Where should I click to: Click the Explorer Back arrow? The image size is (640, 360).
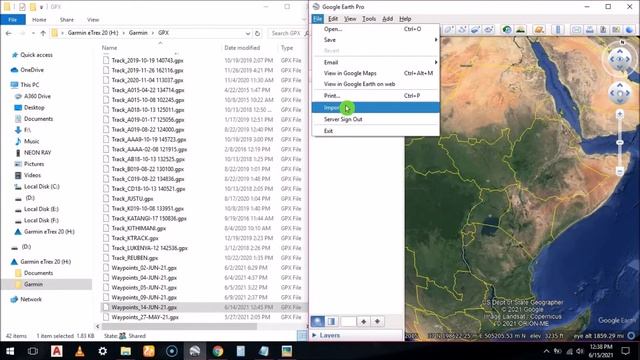(9, 33)
